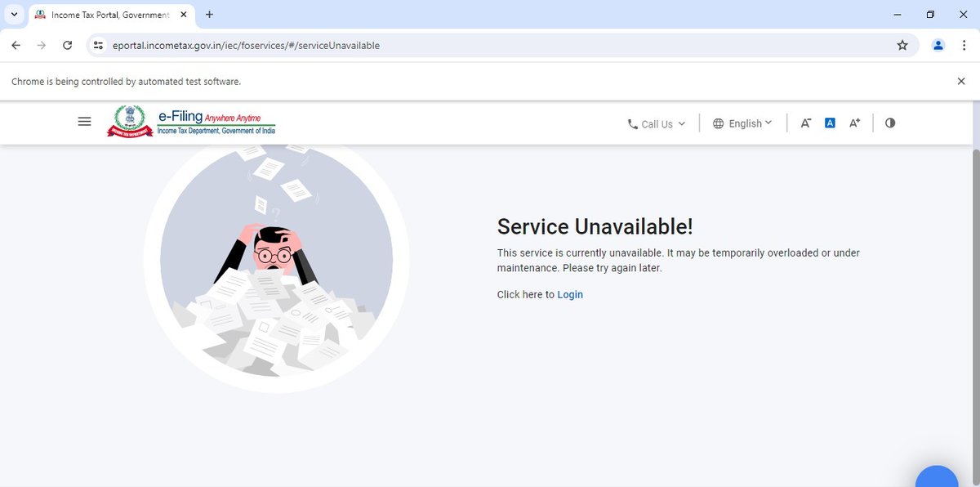Click the page vertical scrollbar

coord(975,318)
